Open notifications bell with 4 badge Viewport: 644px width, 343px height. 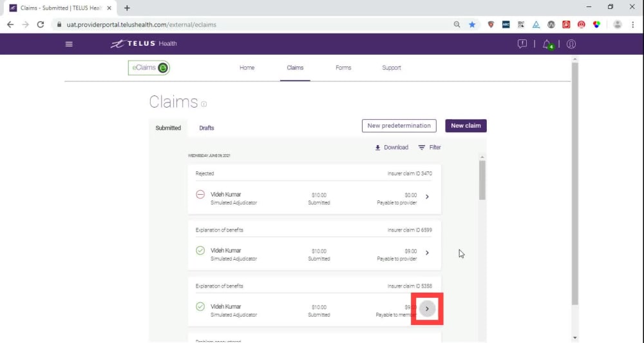pyautogui.click(x=548, y=44)
